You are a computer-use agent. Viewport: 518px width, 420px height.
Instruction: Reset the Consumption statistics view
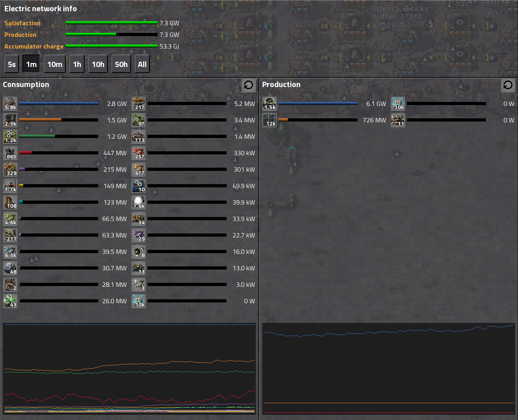click(x=249, y=85)
